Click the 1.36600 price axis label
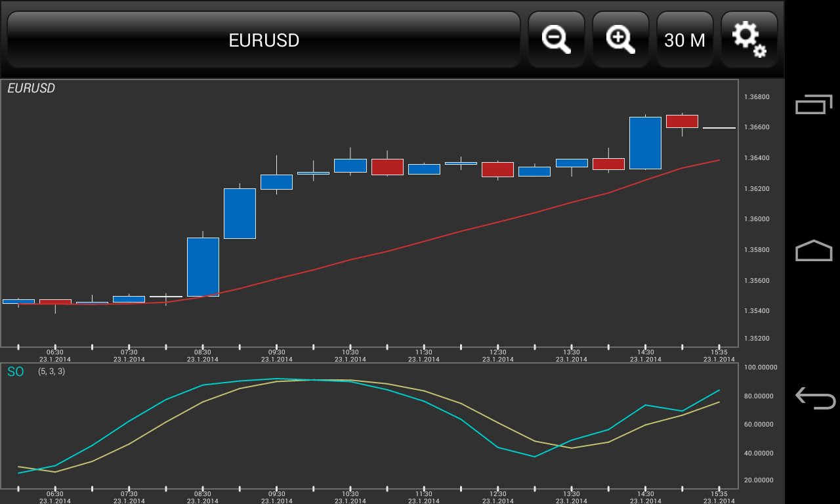The height and width of the screenshot is (504, 840). (x=757, y=127)
